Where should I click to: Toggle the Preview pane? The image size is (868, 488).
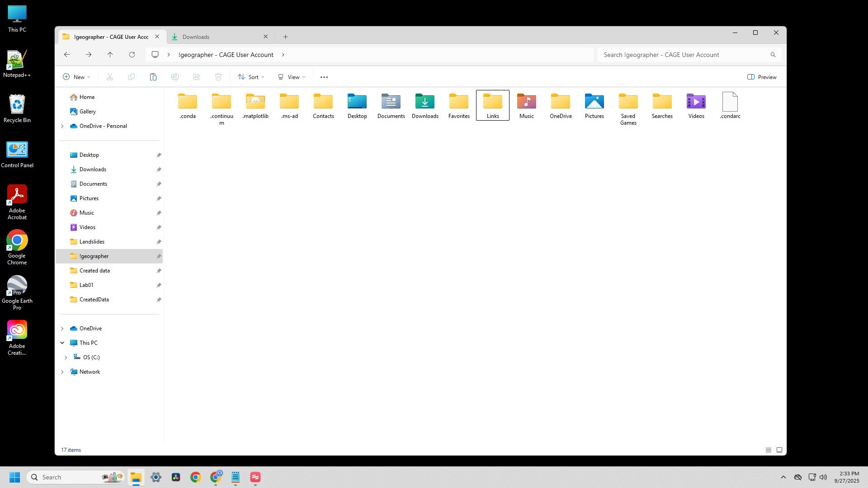(762, 77)
